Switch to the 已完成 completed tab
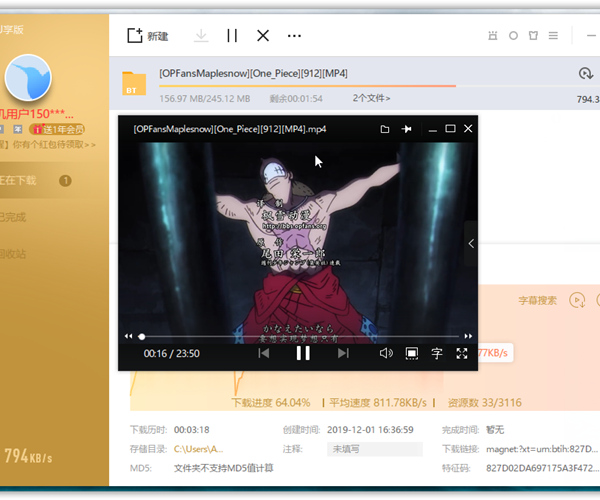The width and height of the screenshot is (600, 500). pos(14,217)
